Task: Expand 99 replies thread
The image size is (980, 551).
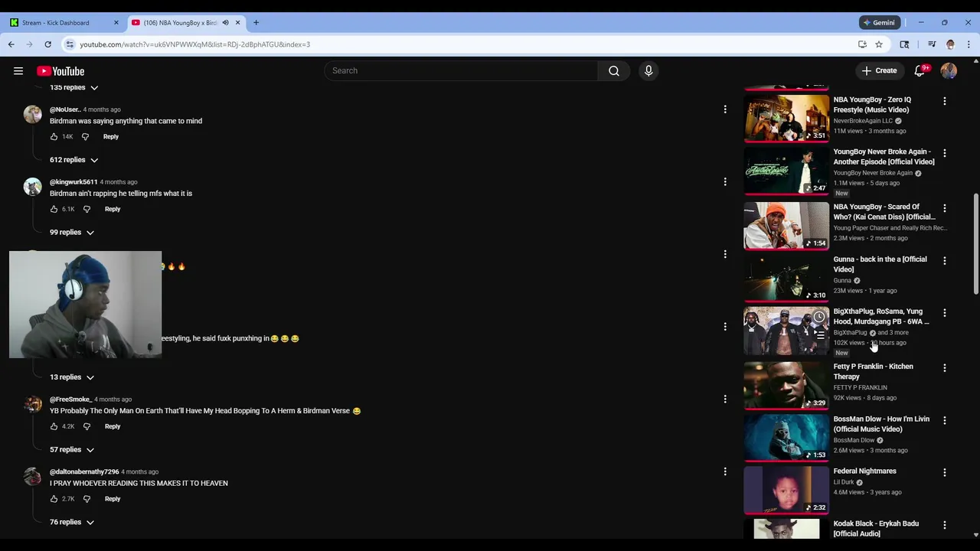Action: click(x=72, y=233)
